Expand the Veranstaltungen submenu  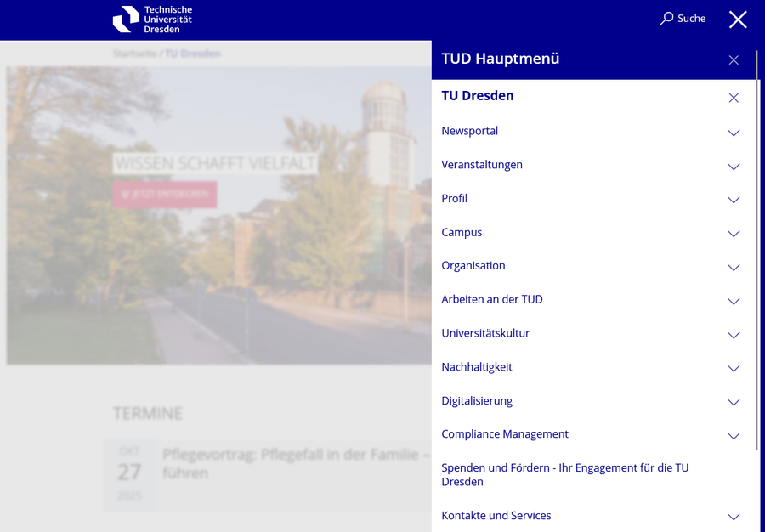click(734, 167)
